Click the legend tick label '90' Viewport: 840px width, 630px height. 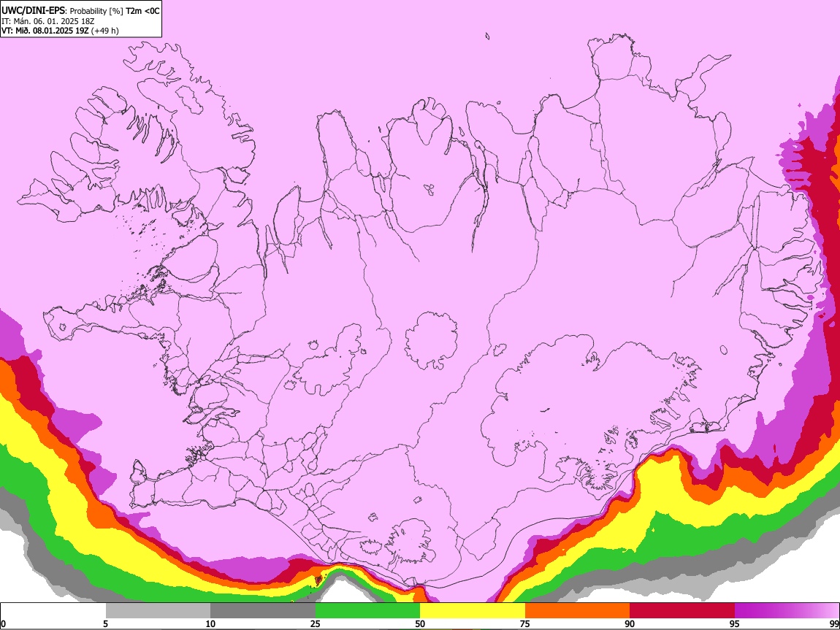pos(630,624)
